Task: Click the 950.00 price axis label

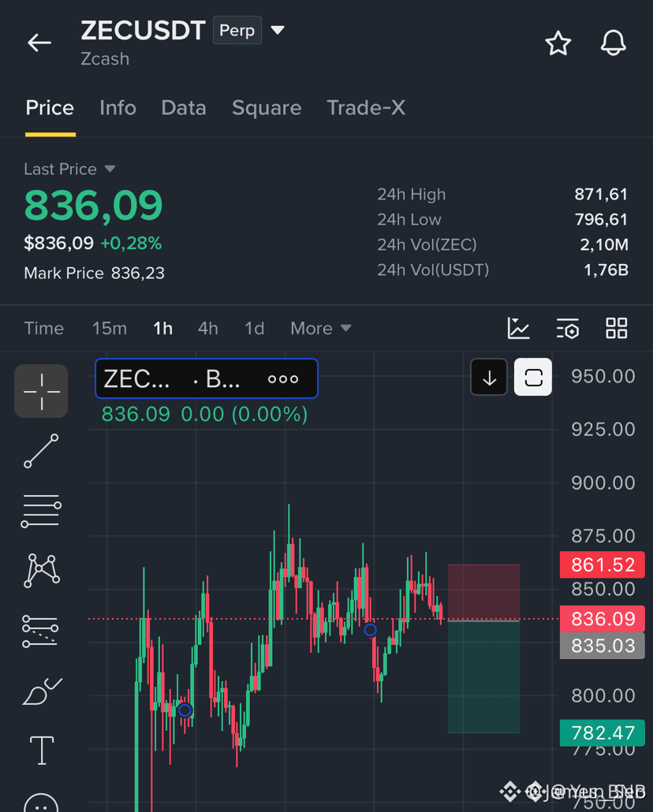Action: point(603,377)
